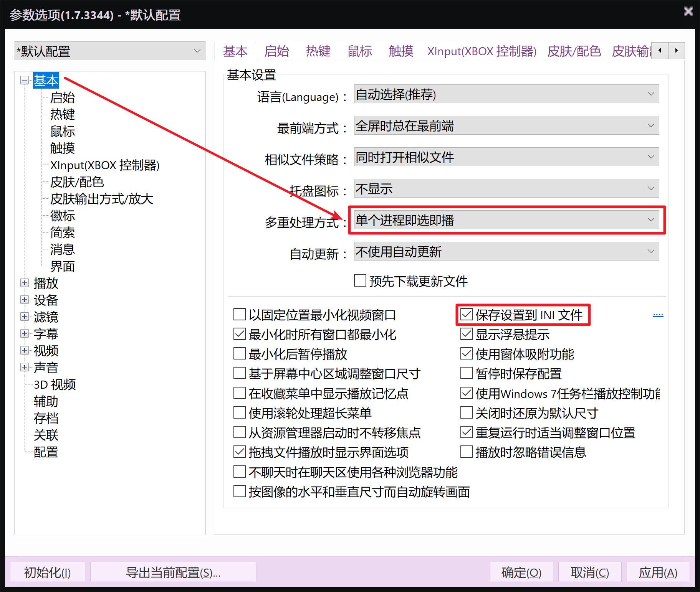Check 最小化后暂停播放 option
The height and width of the screenshot is (592, 700).
[x=239, y=353]
